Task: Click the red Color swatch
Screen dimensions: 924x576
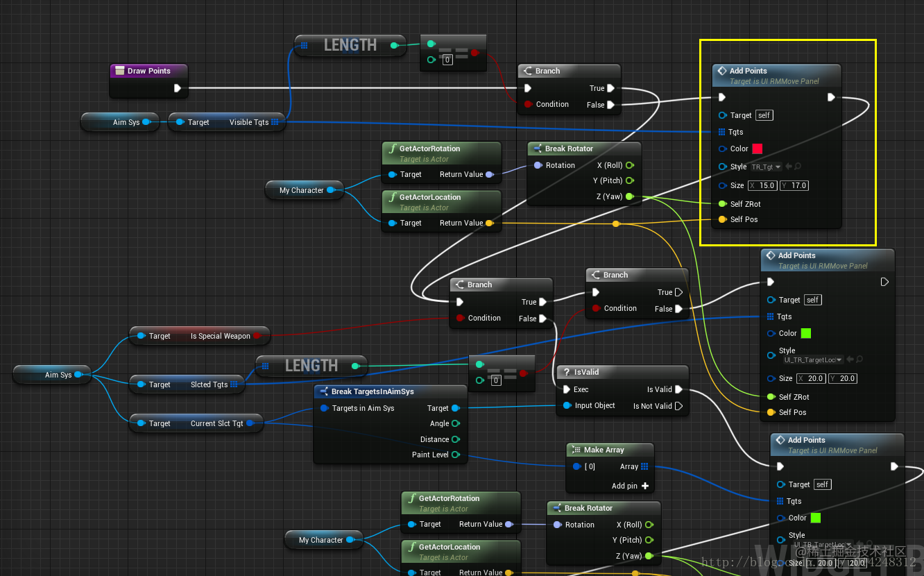Action: tap(758, 149)
